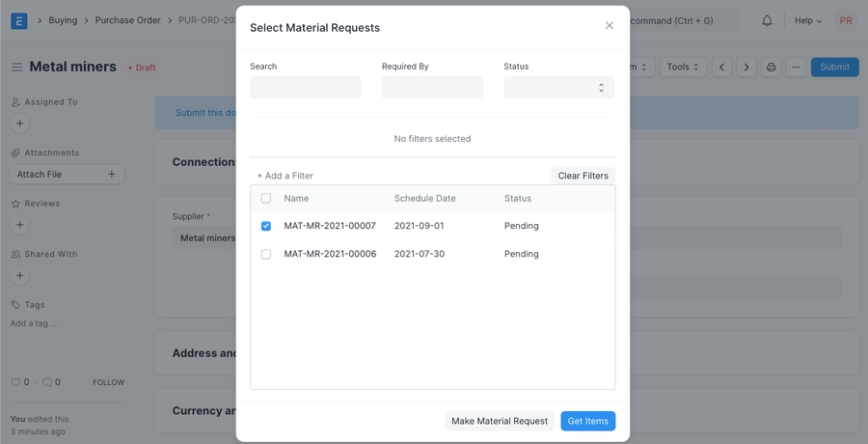Viewport: 868px width, 444px height.
Task: Click the Search input field
Action: pos(305,88)
